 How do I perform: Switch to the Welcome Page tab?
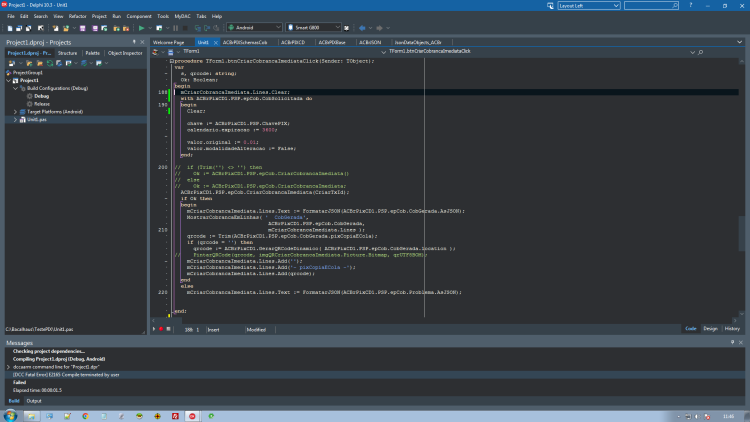[168, 43]
